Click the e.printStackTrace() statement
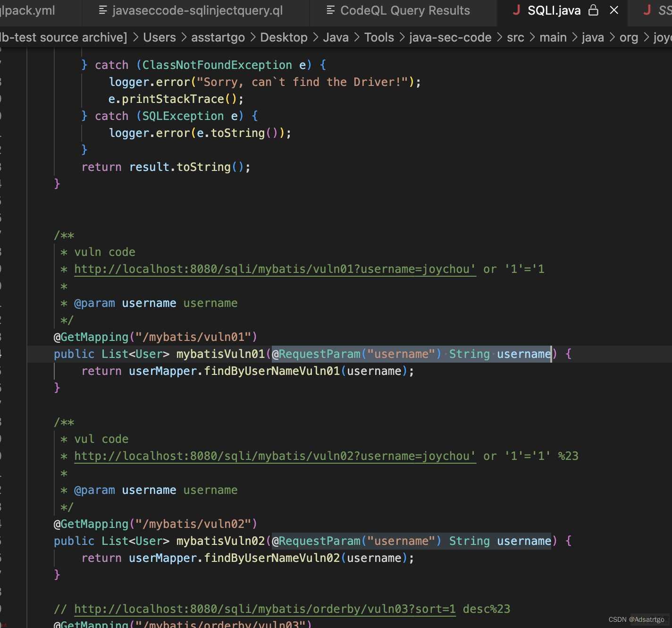Viewport: 672px width, 628px height. 176,99
